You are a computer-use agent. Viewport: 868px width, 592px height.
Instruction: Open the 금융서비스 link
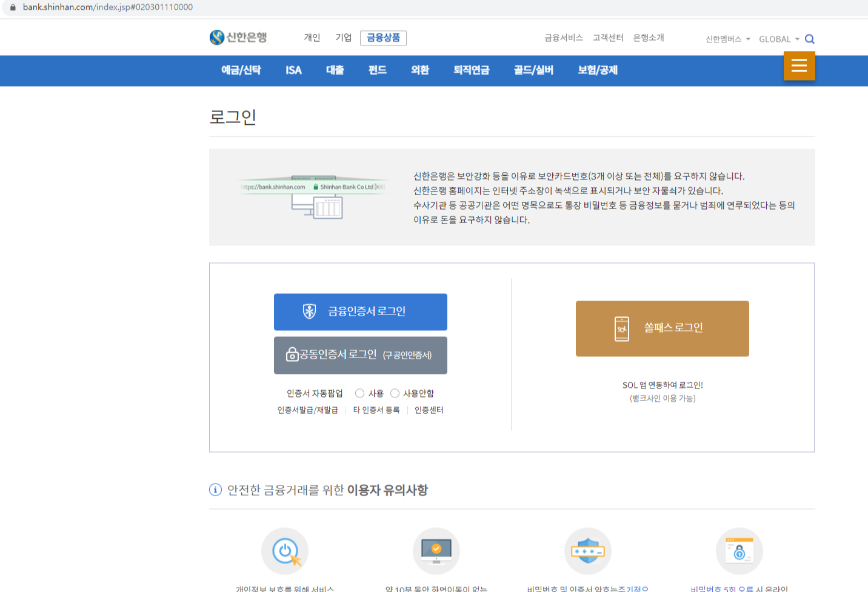[564, 38]
